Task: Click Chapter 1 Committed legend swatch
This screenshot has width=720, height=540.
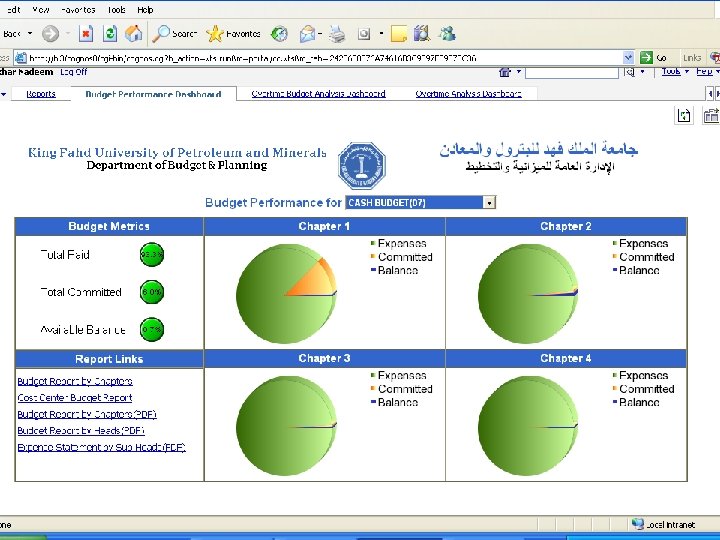Action: pos(373,256)
